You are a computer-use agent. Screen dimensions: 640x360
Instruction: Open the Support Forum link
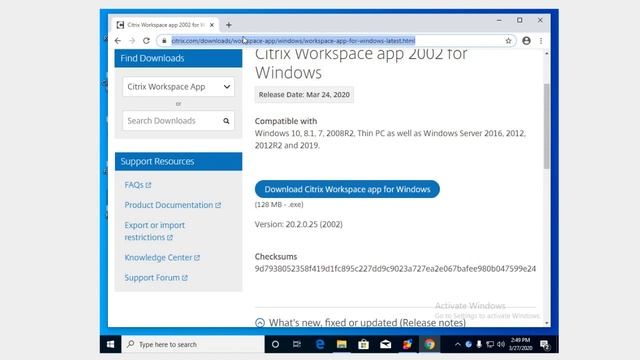[156, 278]
